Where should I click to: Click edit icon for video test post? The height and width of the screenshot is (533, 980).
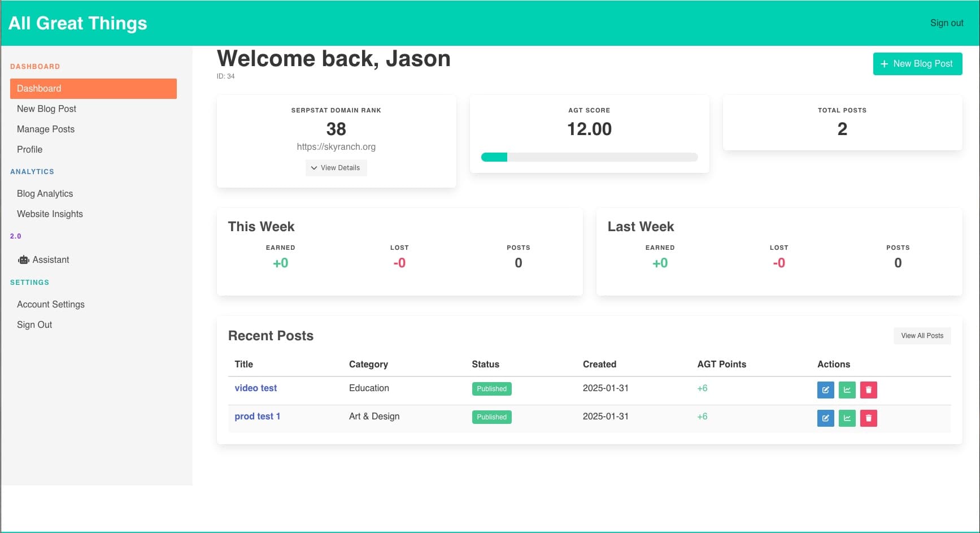click(825, 389)
